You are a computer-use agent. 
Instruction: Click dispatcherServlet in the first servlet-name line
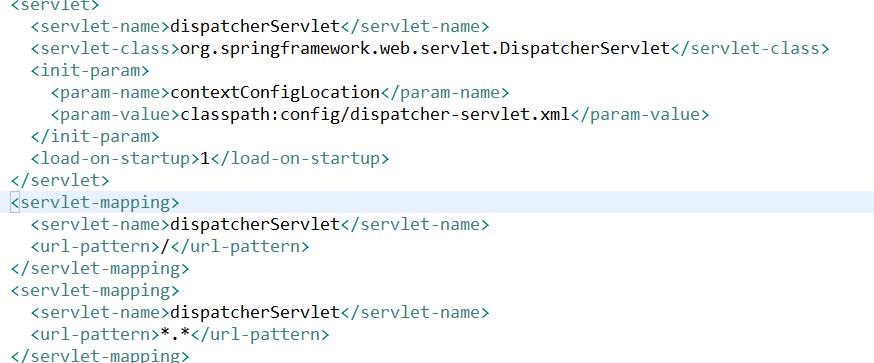255,27
